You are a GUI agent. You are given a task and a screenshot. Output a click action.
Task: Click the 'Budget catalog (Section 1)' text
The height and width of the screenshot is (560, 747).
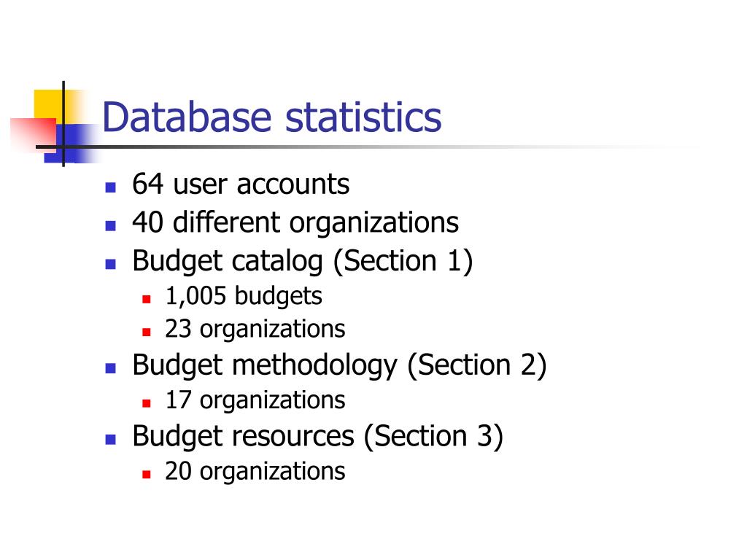coord(303,262)
